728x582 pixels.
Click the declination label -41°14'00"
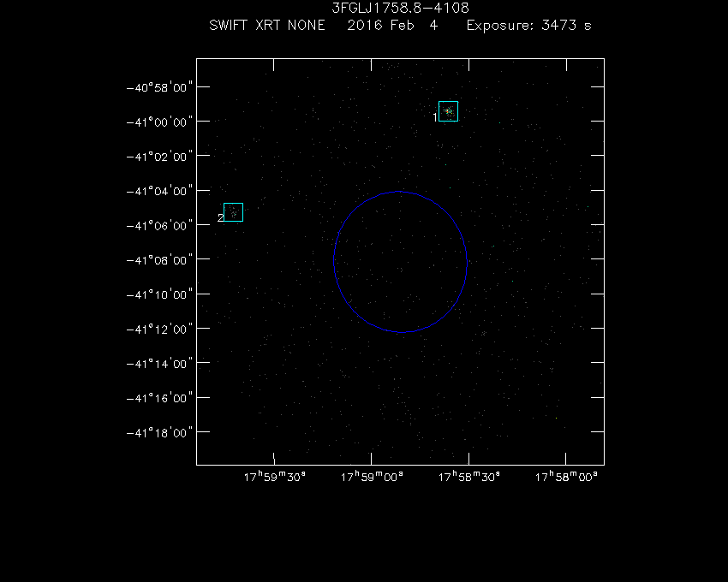click(x=159, y=364)
